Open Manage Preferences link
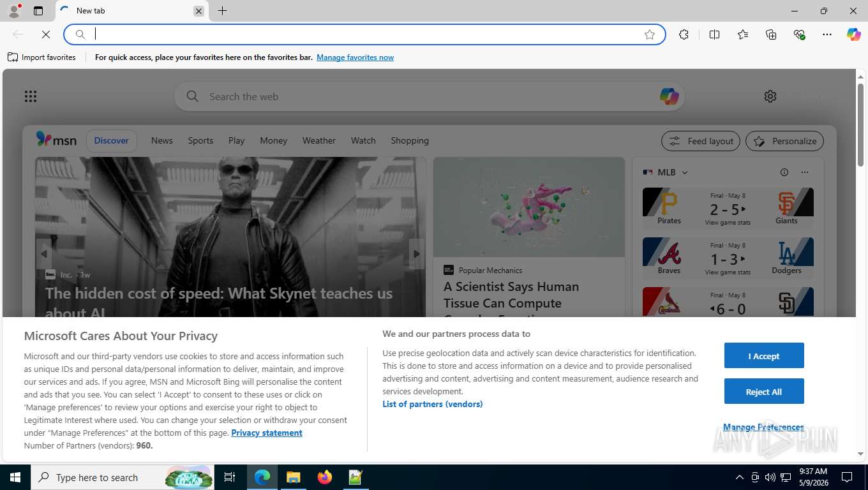 pyautogui.click(x=763, y=427)
